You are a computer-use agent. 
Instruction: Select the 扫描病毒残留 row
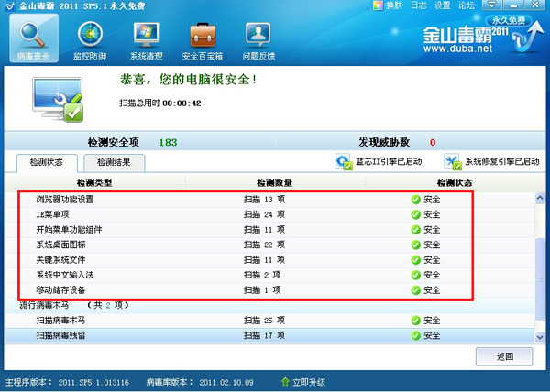(269, 335)
